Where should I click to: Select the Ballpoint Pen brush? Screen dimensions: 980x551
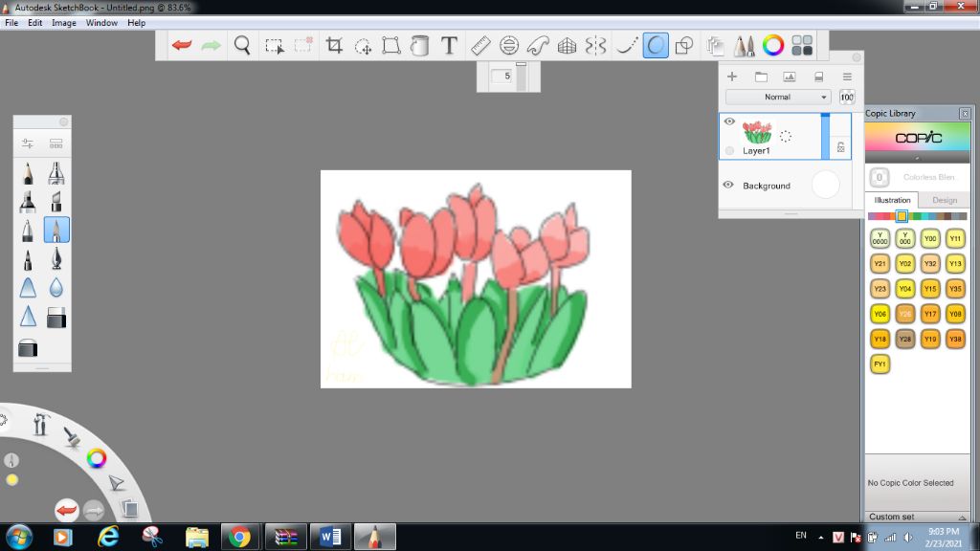[x=28, y=230]
